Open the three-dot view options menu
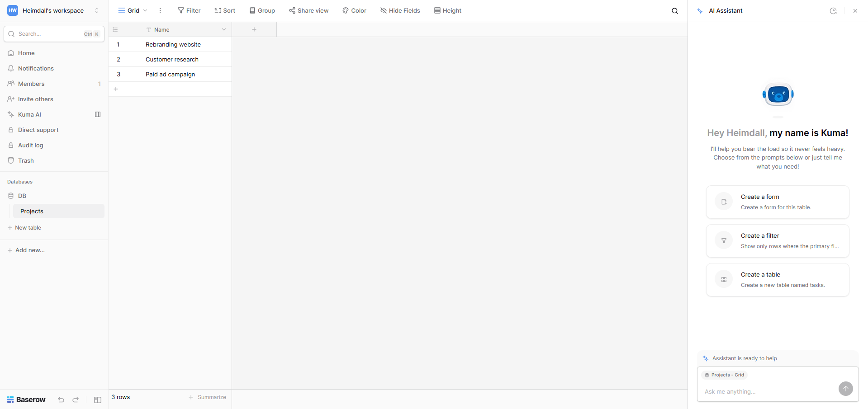 tap(160, 10)
